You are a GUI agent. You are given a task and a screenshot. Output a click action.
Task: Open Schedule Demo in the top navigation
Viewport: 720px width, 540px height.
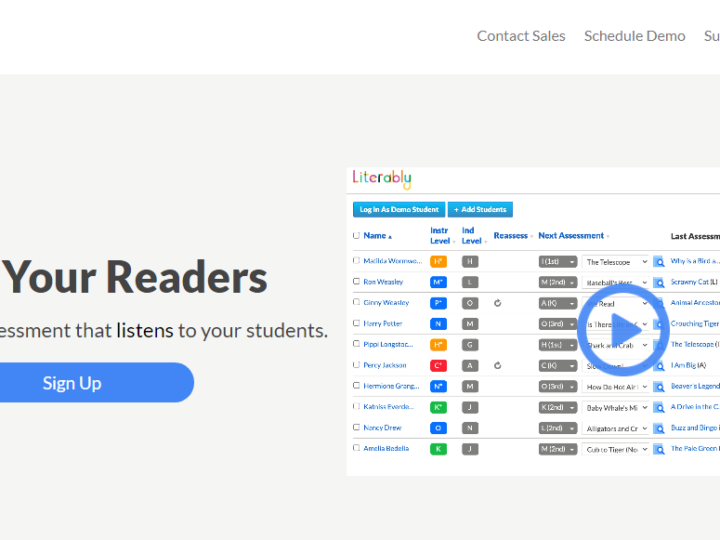(635, 36)
